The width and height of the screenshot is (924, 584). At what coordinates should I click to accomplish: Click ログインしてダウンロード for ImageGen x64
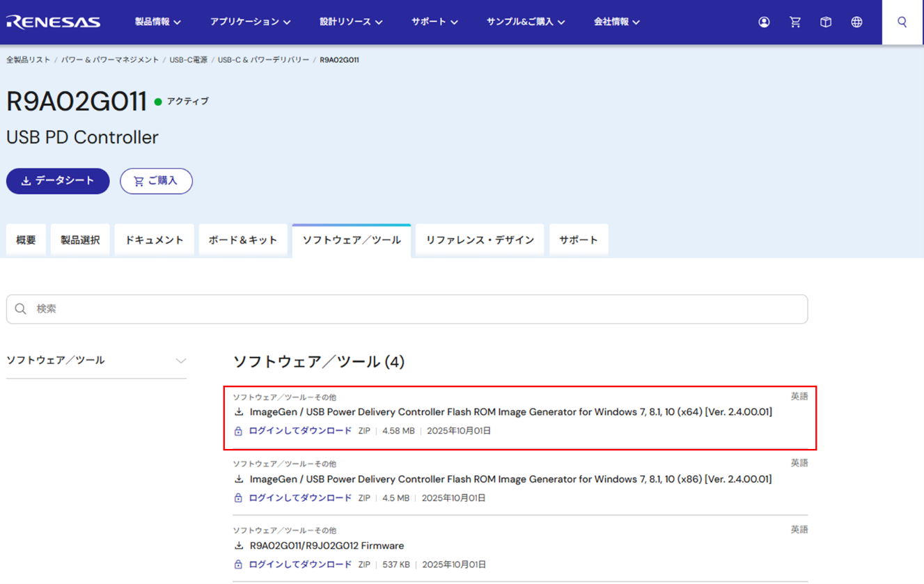[x=300, y=431]
